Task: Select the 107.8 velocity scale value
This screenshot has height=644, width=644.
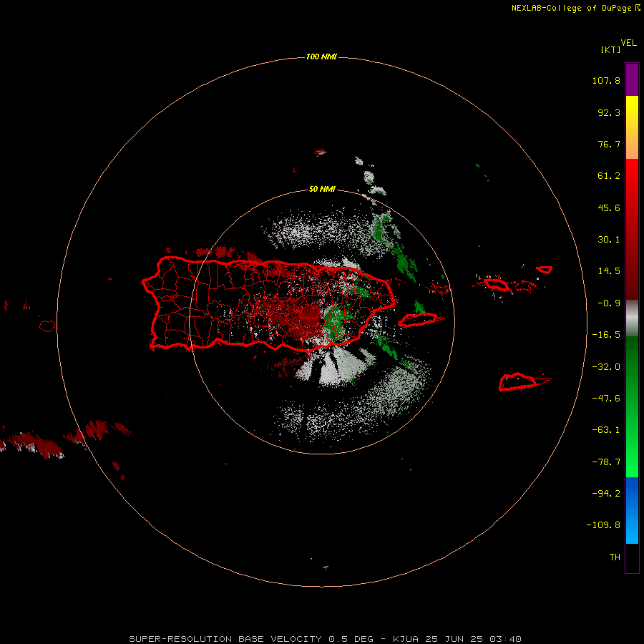Action: (x=606, y=80)
